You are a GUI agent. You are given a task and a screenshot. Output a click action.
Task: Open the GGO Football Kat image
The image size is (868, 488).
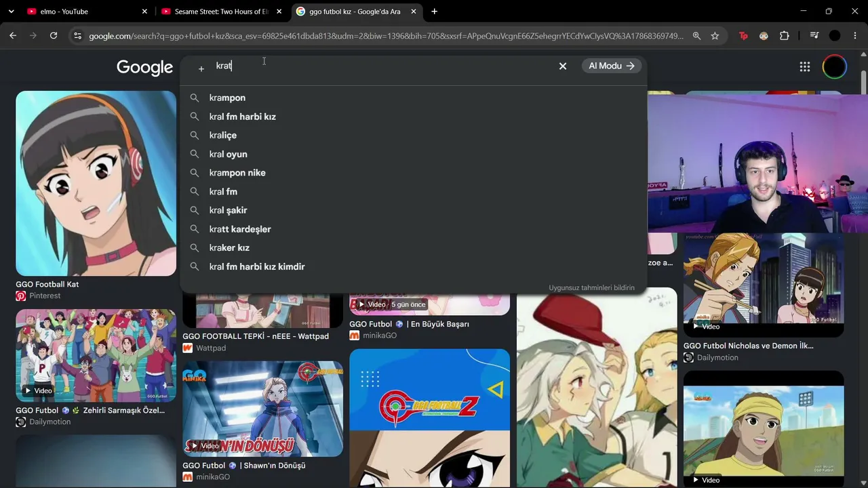(x=96, y=183)
